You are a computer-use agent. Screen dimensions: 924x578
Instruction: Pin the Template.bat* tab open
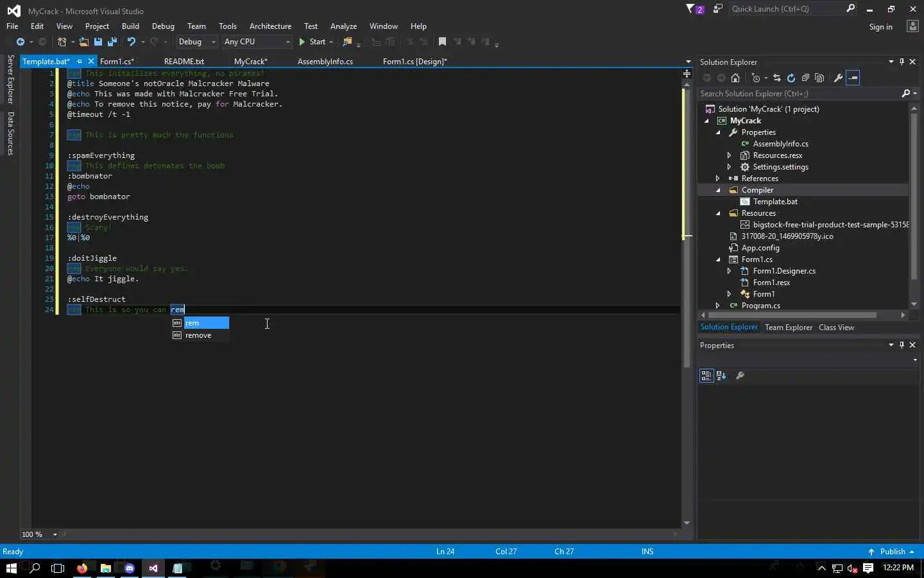80,62
